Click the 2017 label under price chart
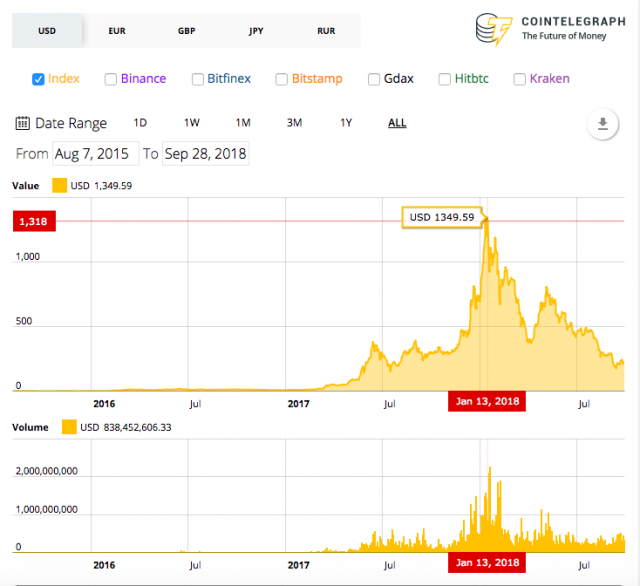This screenshot has width=640, height=586. [298, 404]
